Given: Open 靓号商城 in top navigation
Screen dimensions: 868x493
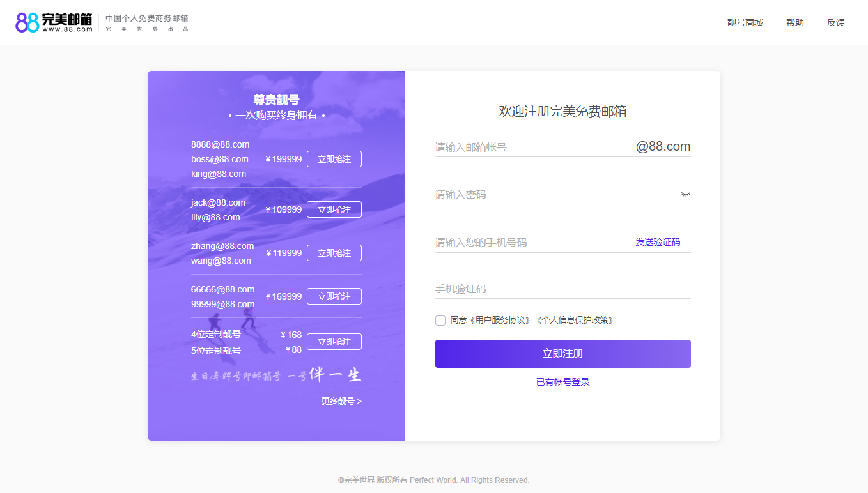Looking at the screenshot, I should point(745,22).
